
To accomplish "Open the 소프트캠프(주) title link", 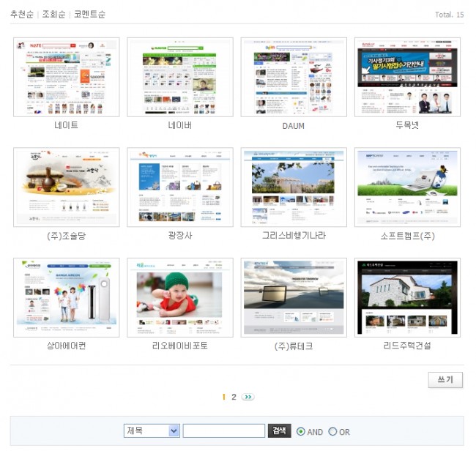I will [407, 236].
